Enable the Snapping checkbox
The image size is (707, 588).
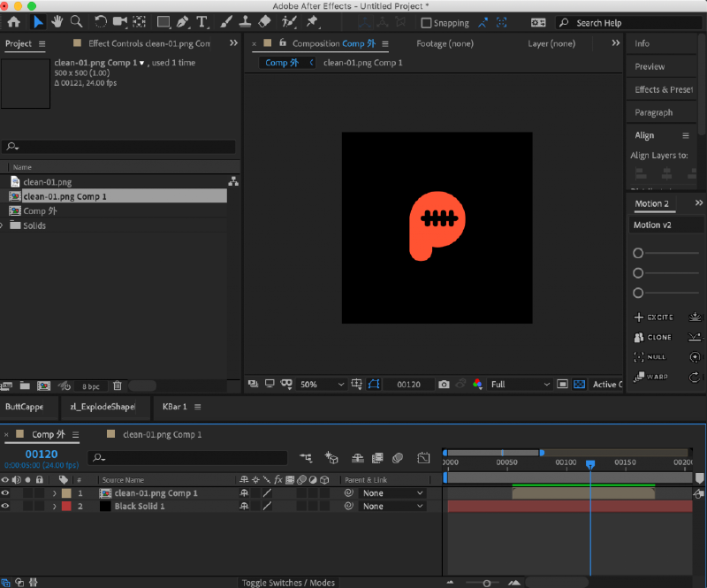click(x=426, y=23)
